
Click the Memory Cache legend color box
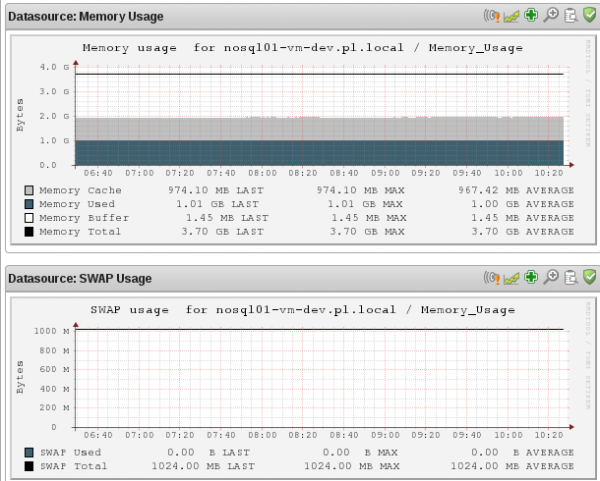(x=29, y=190)
